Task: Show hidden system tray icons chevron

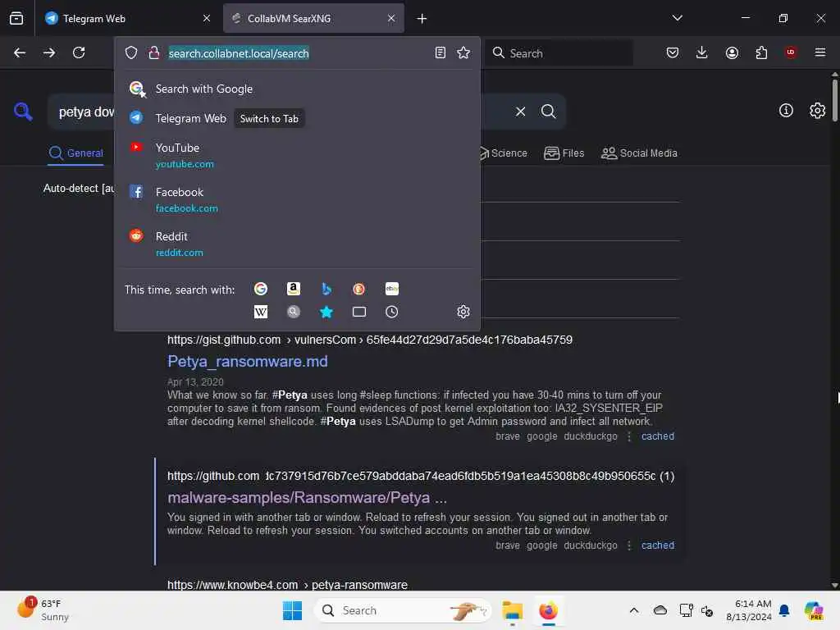Action: [634, 610]
